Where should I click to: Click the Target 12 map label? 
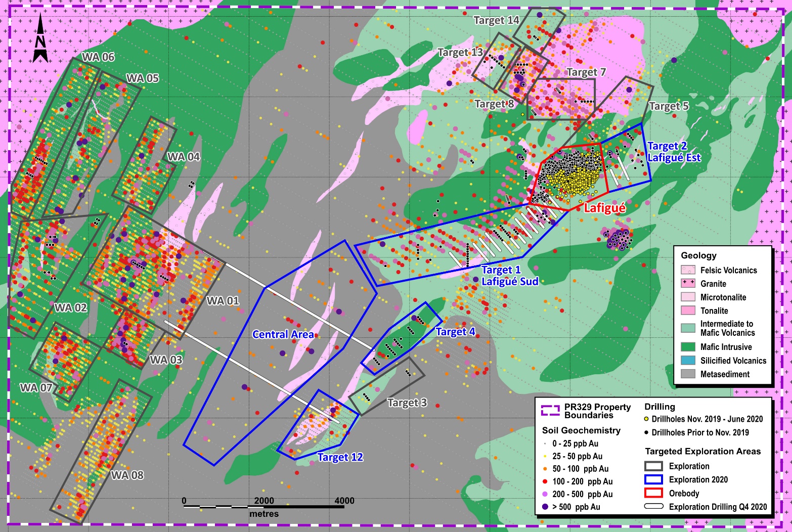pyautogui.click(x=340, y=457)
